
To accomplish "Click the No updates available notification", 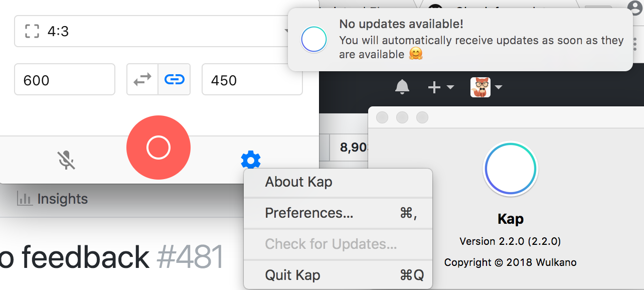I will 460,40.
